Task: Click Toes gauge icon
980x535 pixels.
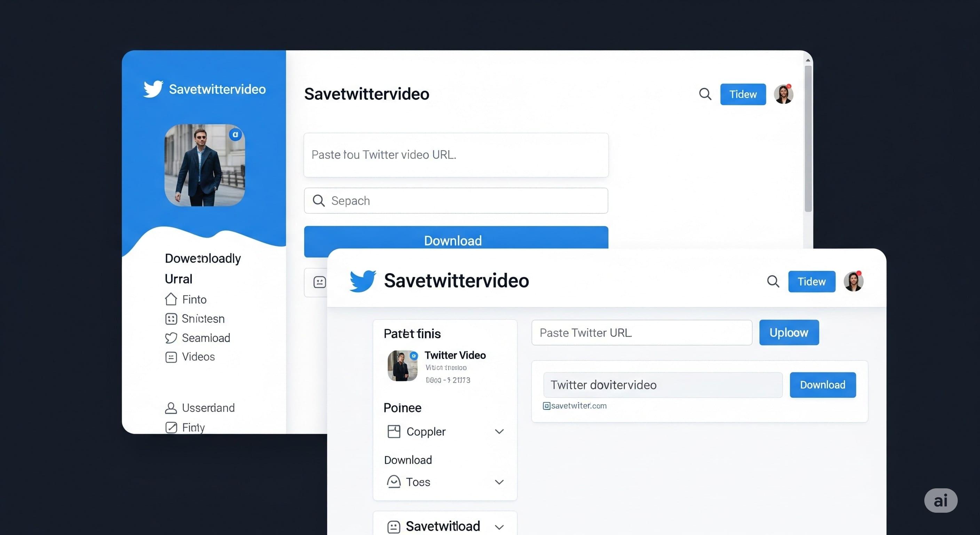Action: pyautogui.click(x=394, y=482)
